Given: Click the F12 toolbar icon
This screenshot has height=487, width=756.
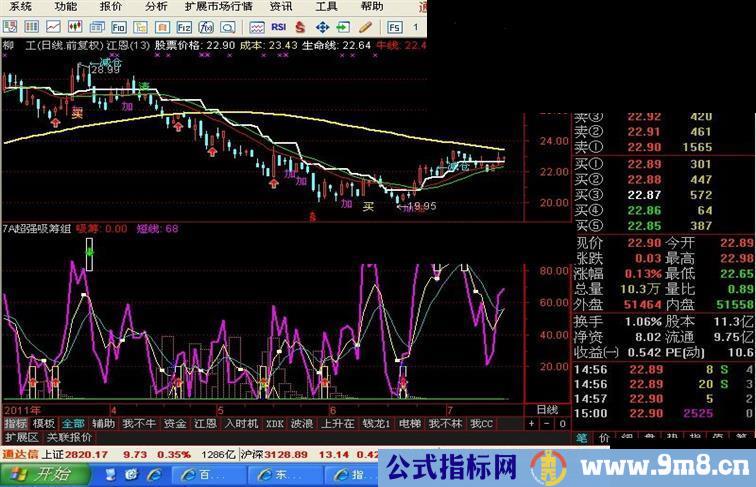Looking at the screenshot, I should pyautogui.click(x=184, y=27).
